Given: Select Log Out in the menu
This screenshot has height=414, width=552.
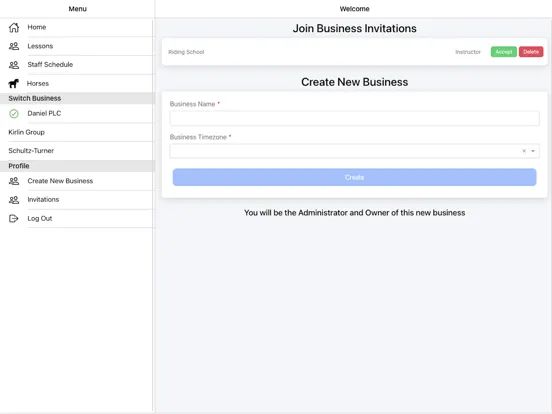Looking at the screenshot, I should 77,219.
